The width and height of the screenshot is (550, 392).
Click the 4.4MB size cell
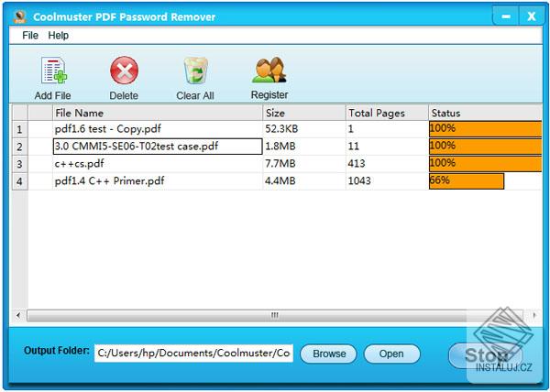304,181
